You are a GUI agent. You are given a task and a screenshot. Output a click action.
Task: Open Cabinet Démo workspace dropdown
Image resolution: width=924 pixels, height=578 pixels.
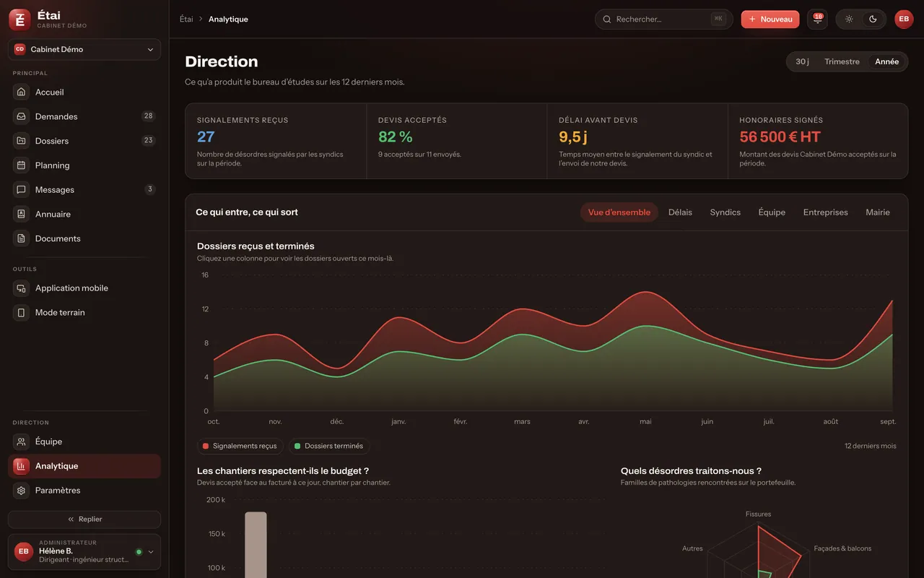[x=84, y=50]
